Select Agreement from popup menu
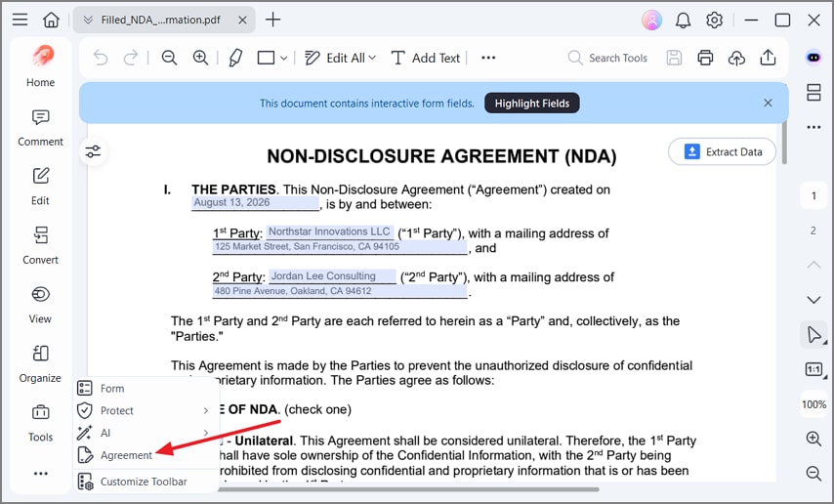 [x=146, y=455]
